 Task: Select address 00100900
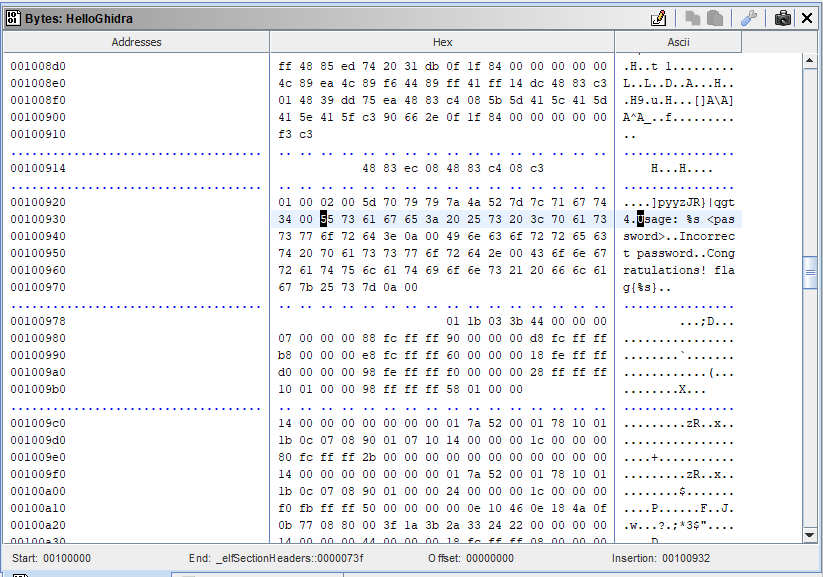[x=38, y=117]
